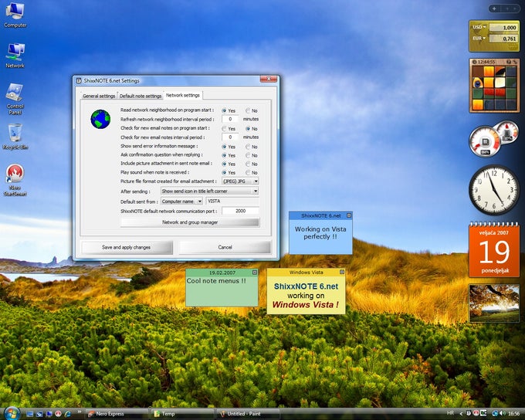Close the ShixxNOTE 6.net Settings window

(x=269, y=79)
